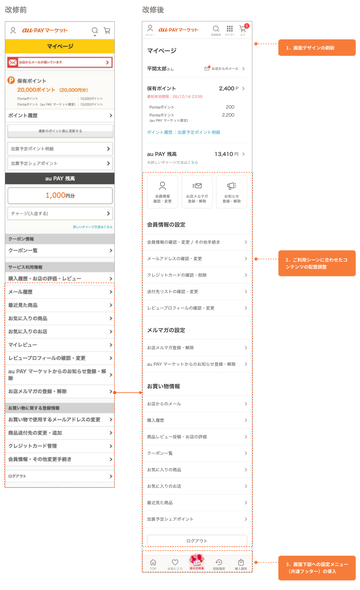
Task: Tap the お知らせ 登録・解除 megaphone card
Action: pyautogui.click(x=232, y=192)
